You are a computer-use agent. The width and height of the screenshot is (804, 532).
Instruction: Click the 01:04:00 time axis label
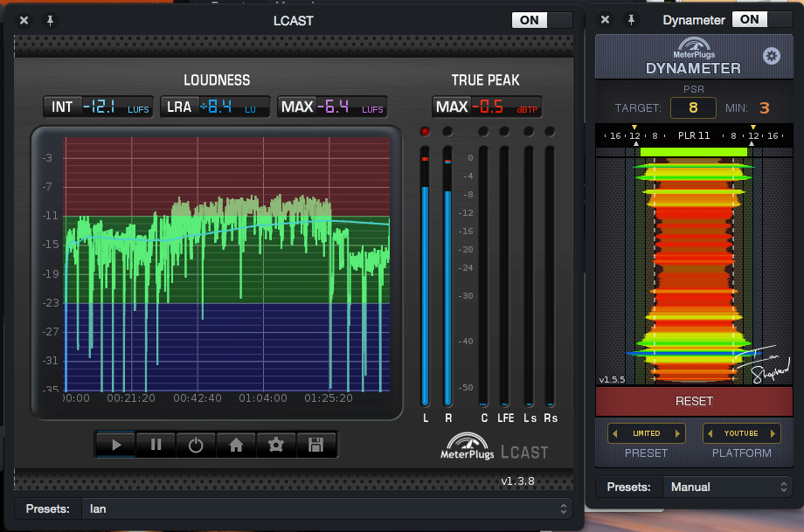click(262, 398)
